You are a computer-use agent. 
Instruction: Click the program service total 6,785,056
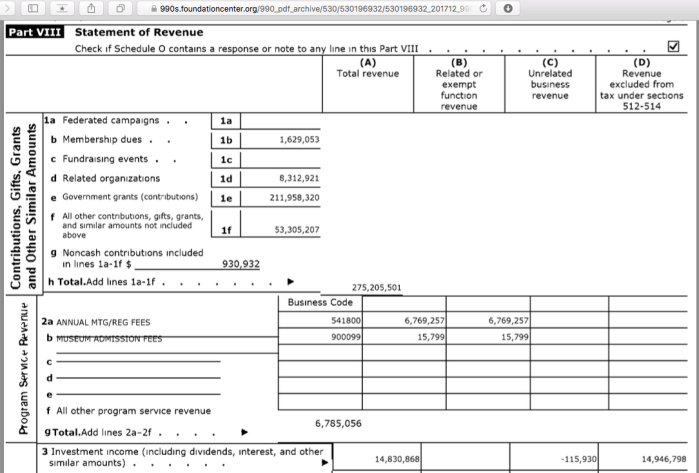pos(338,423)
